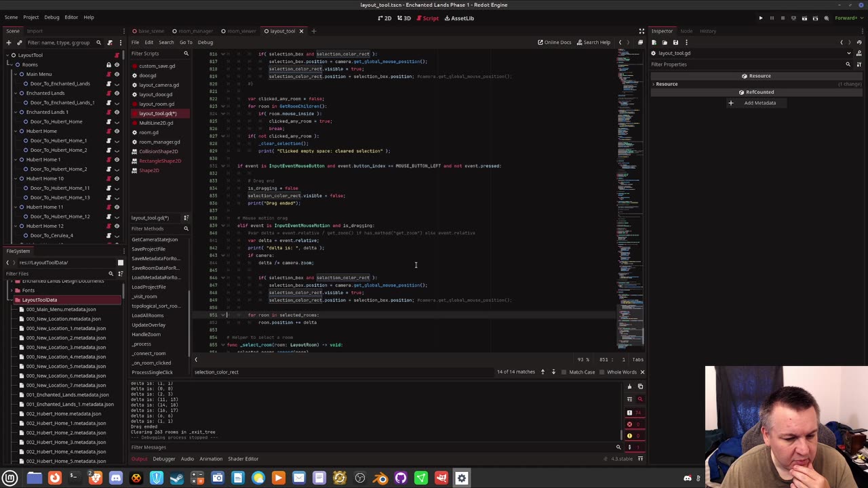Go to next search match arrow
Screen dimensions: 868x488
click(553, 372)
